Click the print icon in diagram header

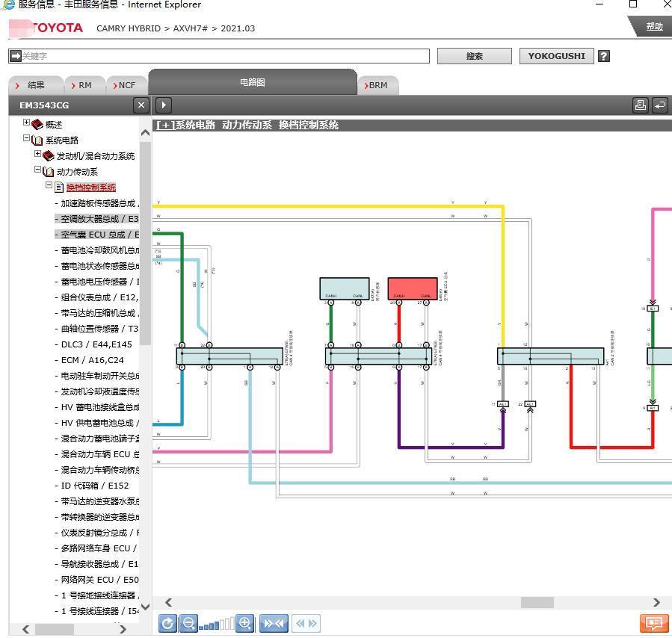[641, 105]
